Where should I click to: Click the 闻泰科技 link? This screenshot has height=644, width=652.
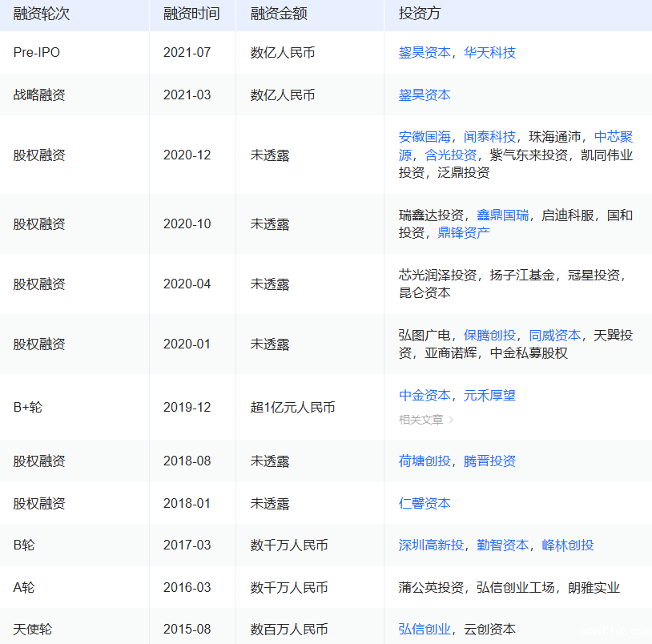click(x=489, y=137)
